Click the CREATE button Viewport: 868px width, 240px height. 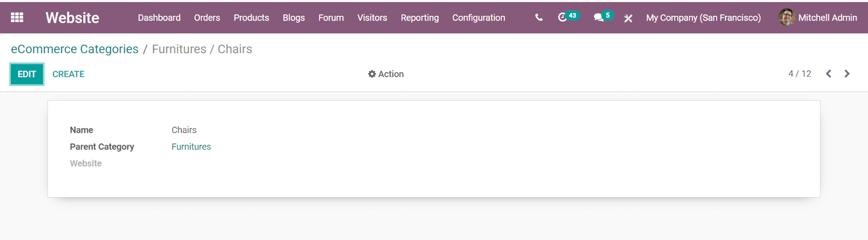point(68,74)
